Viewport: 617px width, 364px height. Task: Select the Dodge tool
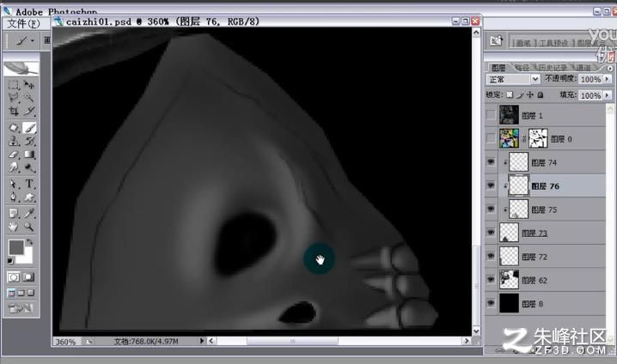[x=29, y=167]
